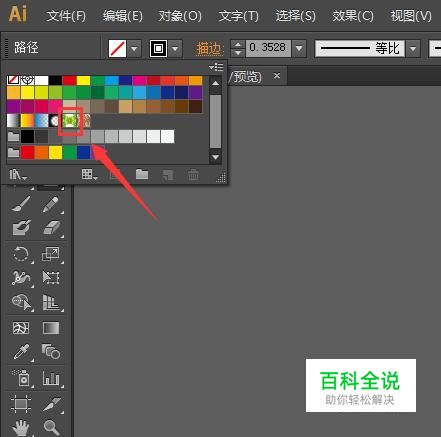Select the Pencil tool
Image resolution: width=441 pixels, height=437 pixels.
pyautogui.click(x=51, y=204)
